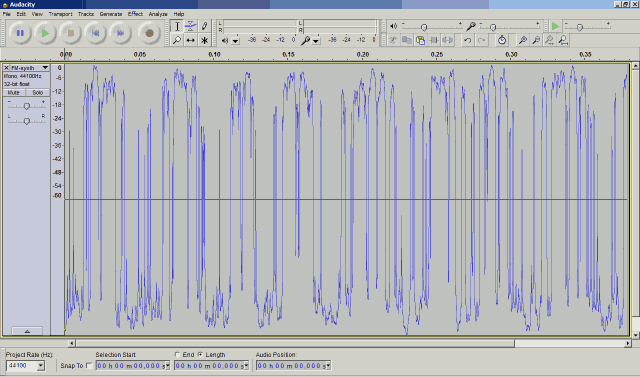This screenshot has height=377, width=640.
Task: Click the Copy icon
Action: point(407,40)
